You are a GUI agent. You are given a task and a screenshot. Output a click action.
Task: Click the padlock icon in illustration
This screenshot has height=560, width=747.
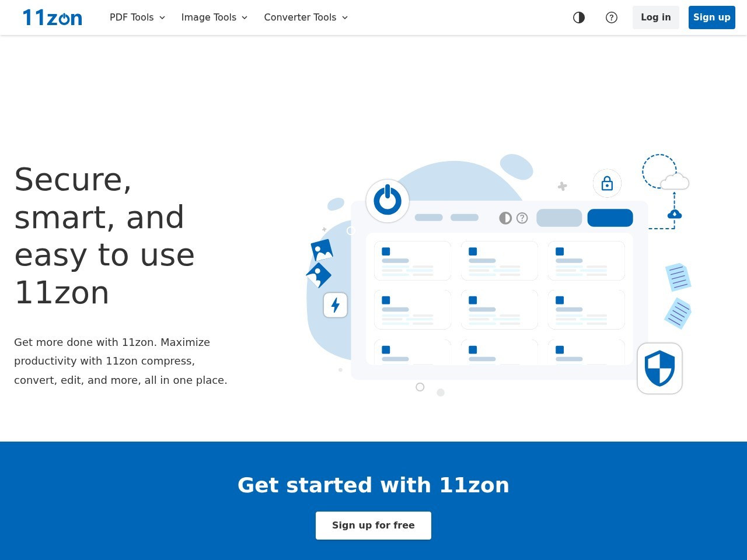[x=607, y=183]
